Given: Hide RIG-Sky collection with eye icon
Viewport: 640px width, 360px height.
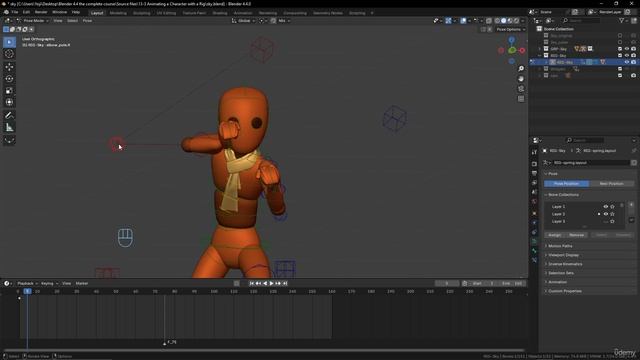Looking at the screenshot, I should pyautogui.click(x=627, y=56).
